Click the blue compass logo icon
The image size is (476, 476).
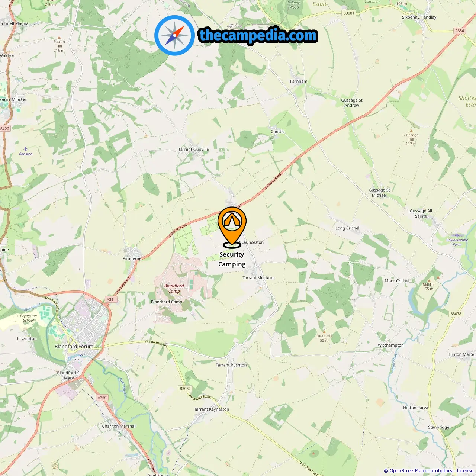[174, 35]
